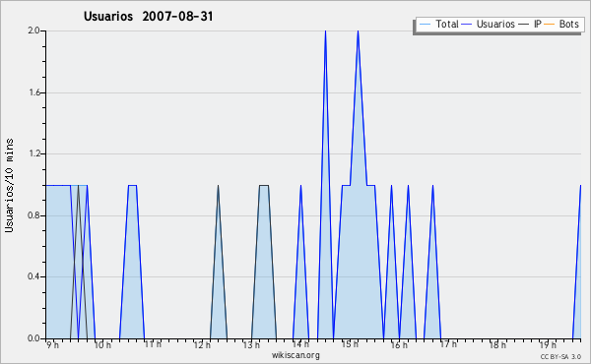Click the first 2.0 peak after 14 h
This screenshot has width=591, height=364.
click(325, 31)
